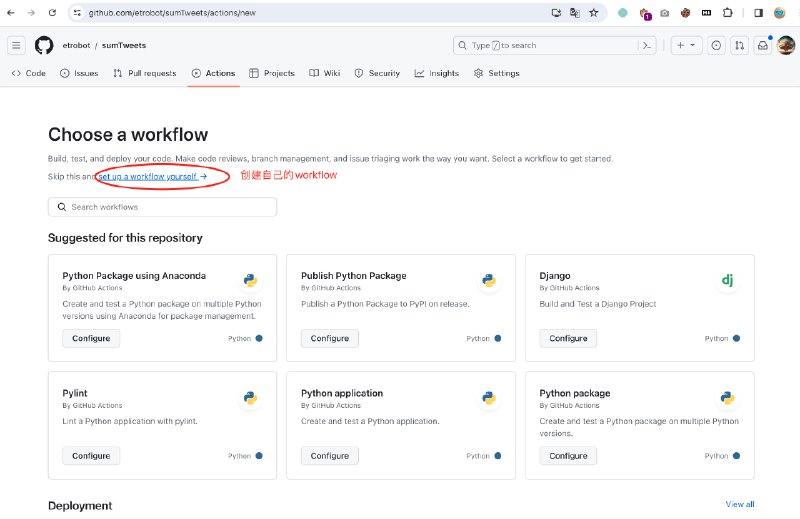Click Python logo on Pylint card
The width and height of the screenshot is (800, 519).
click(250, 398)
